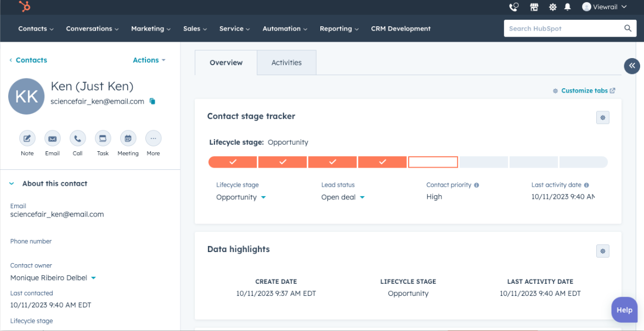Click the last grey lifecycle stage segment
This screenshot has height=331, width=644.
[x=584, y=162]
